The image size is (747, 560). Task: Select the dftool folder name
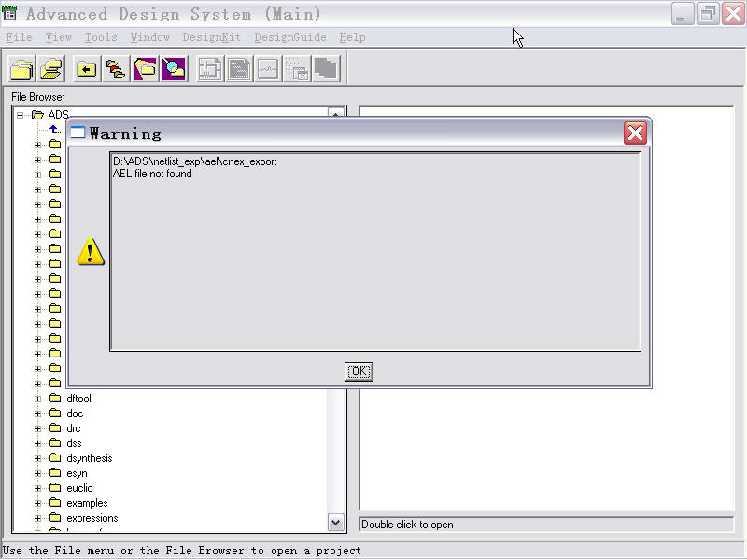[78, 399]
